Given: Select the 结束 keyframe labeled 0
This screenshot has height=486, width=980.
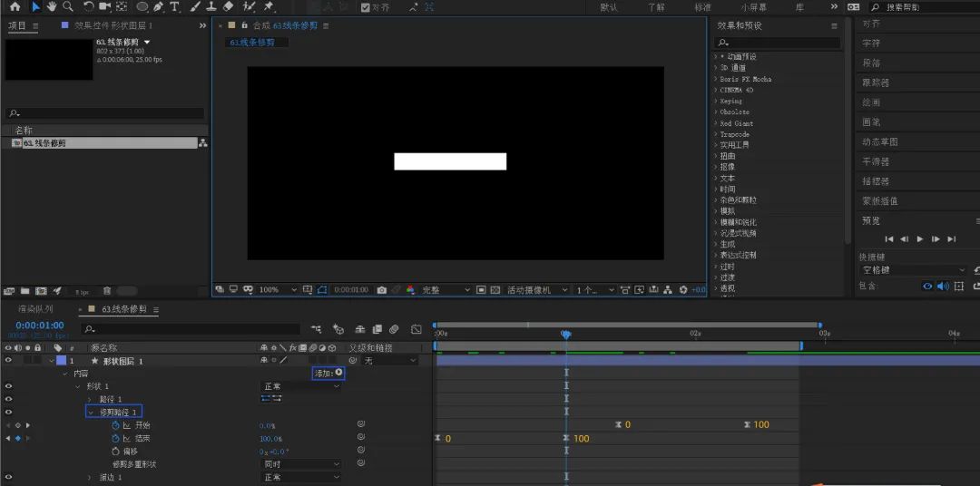Looking at the screenshot, I should 437,439.
